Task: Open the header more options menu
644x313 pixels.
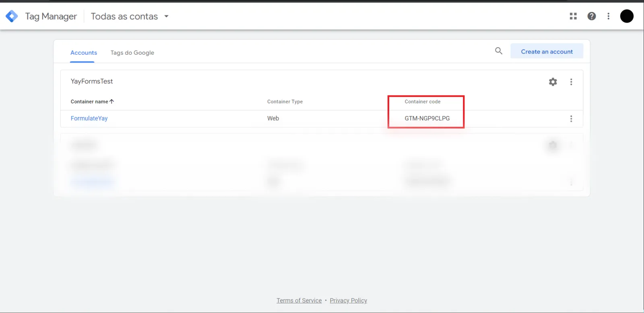Action: point(608,16)
